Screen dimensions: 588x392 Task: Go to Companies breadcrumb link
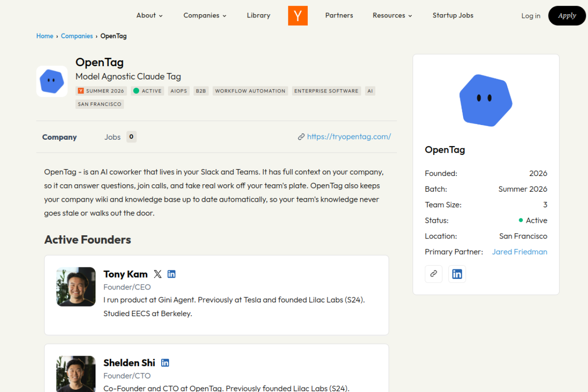click(77, 36)
